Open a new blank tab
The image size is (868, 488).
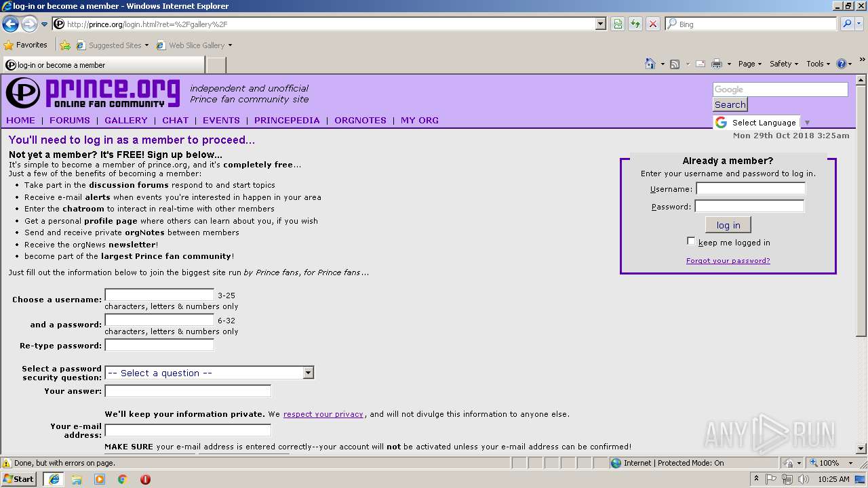pyautogui.click(x=216, y=65)
